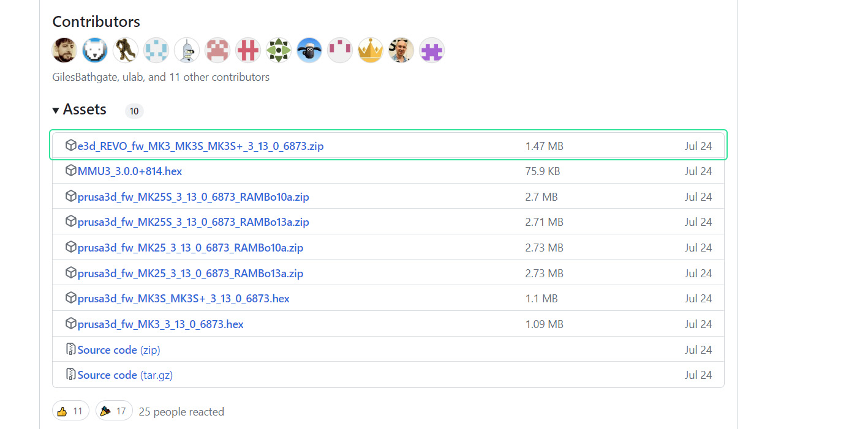Download Source code (tar.gz)

click(x=124, y=375)
